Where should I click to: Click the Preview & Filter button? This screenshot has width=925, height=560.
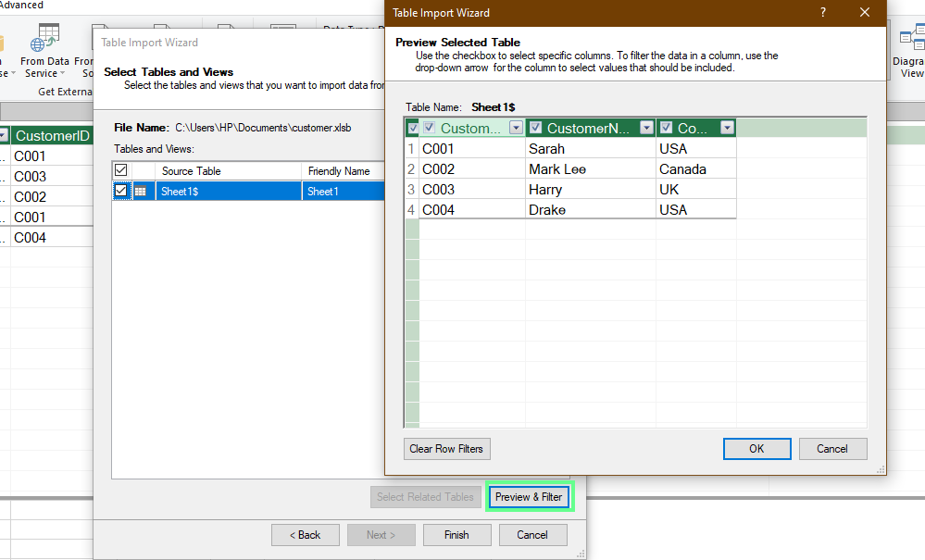tap(529, 497)
